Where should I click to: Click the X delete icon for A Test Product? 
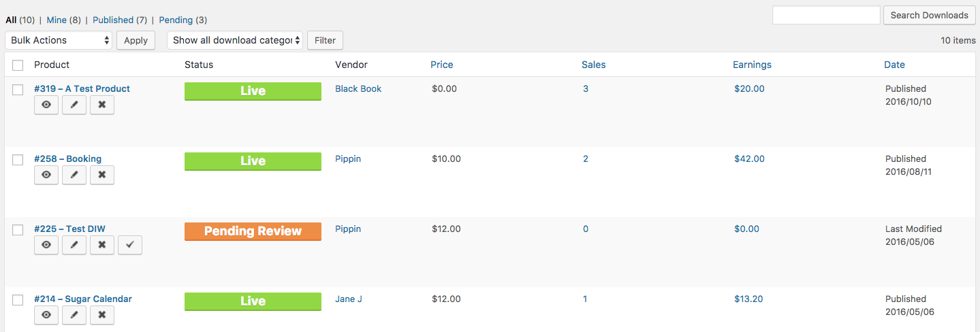point(102,105)
